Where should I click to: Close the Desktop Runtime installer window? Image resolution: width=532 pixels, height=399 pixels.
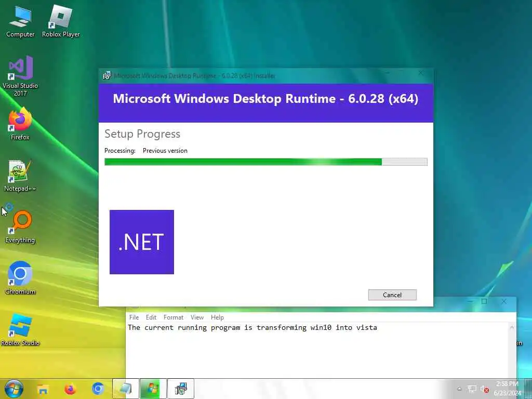click(421, 73)
